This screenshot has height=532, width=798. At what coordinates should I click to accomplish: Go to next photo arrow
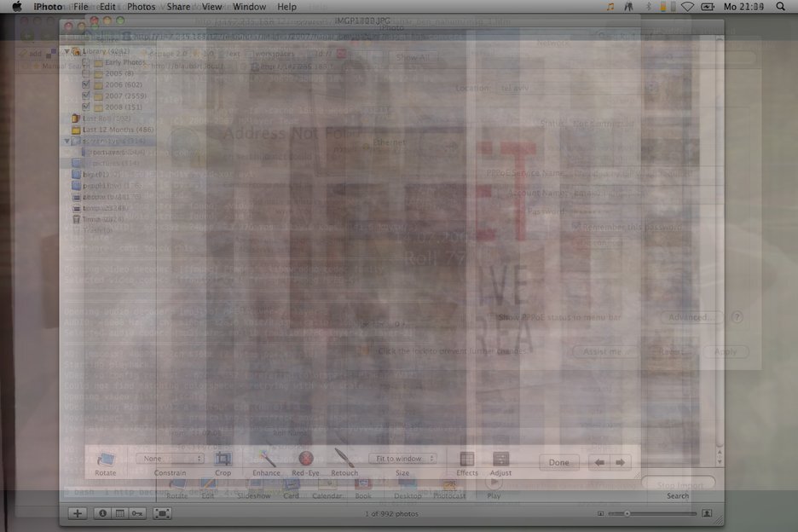619,463
